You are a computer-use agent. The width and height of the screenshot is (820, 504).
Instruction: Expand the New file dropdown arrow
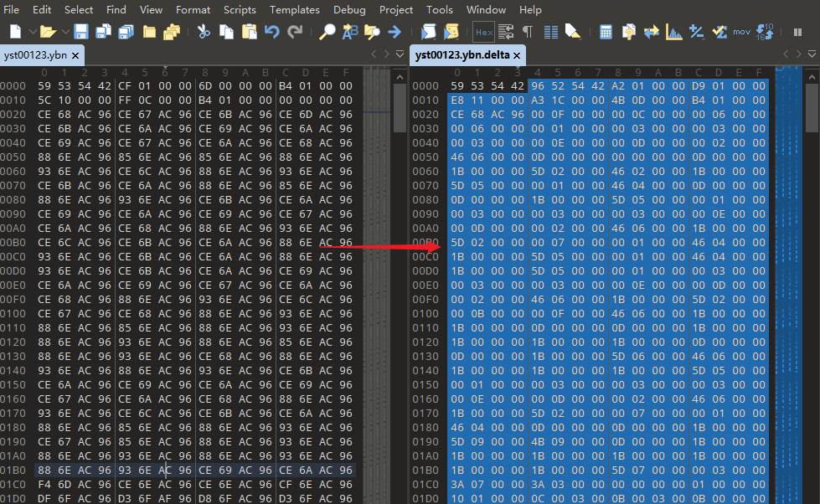32,32
